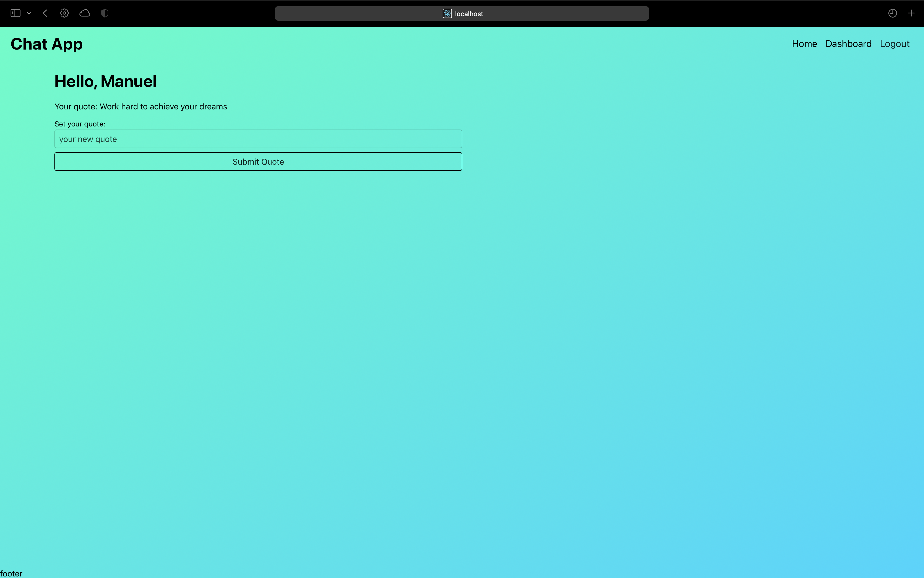
Task: Log out using the Logout link
Action: [x=894, y=44]
